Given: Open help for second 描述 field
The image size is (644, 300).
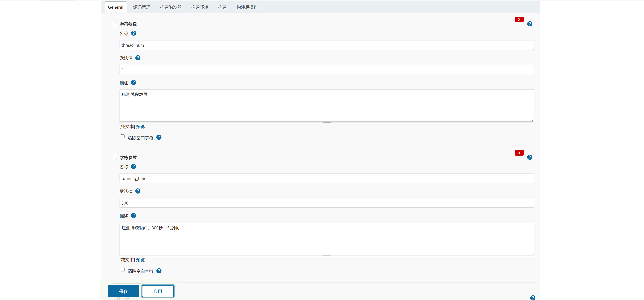Looking at the screenshot, I should click(x=133, y=215).
